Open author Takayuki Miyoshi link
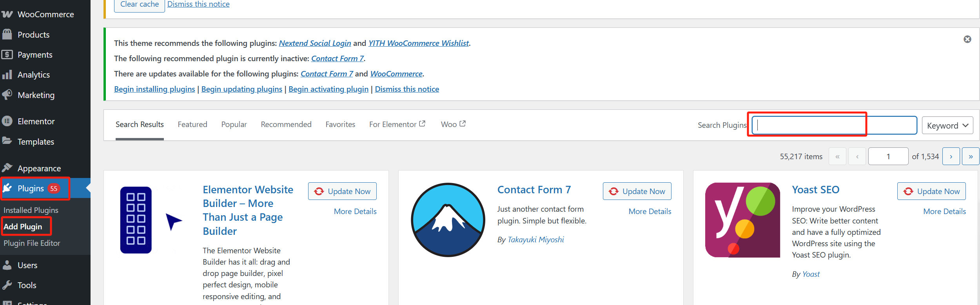The width and height of the screenshot is (980, 305). 536,240
